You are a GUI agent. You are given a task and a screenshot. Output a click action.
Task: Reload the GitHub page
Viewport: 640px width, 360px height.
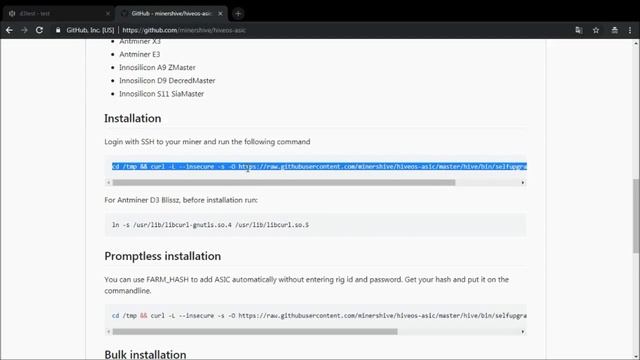(39, 30)
